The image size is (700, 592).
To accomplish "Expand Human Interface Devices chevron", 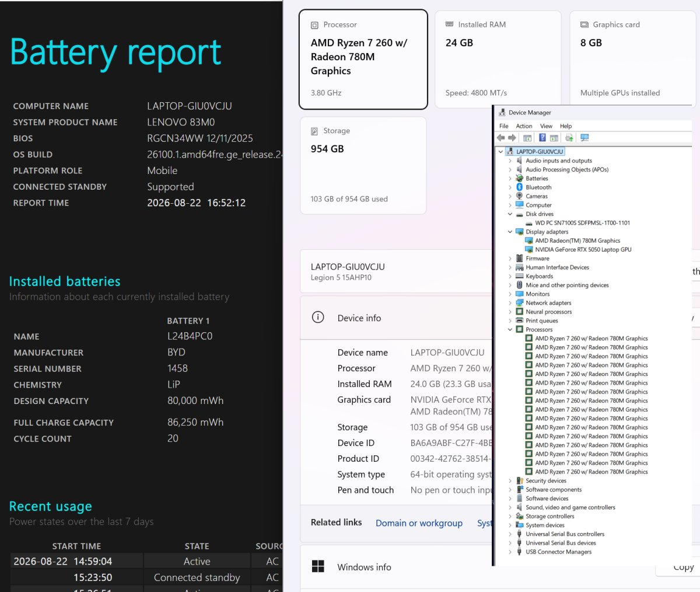I will (x=510, y=267).
